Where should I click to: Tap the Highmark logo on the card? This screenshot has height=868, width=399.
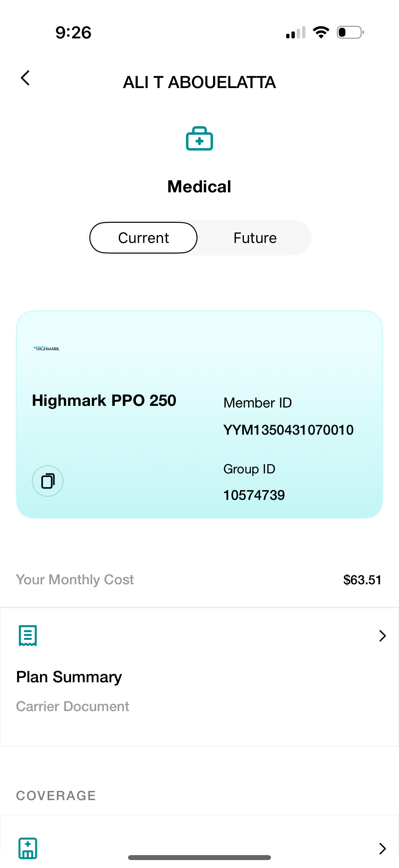pyautogui.click(x=47, y=348)
